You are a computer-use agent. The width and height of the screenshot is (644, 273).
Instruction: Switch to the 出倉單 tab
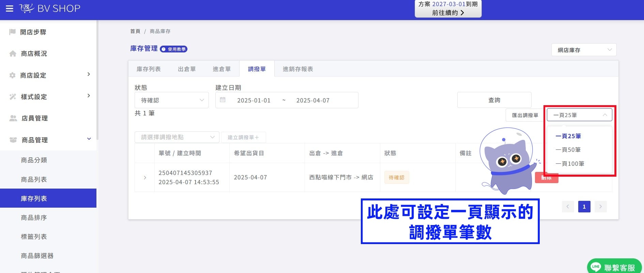[x=187, y=69]
